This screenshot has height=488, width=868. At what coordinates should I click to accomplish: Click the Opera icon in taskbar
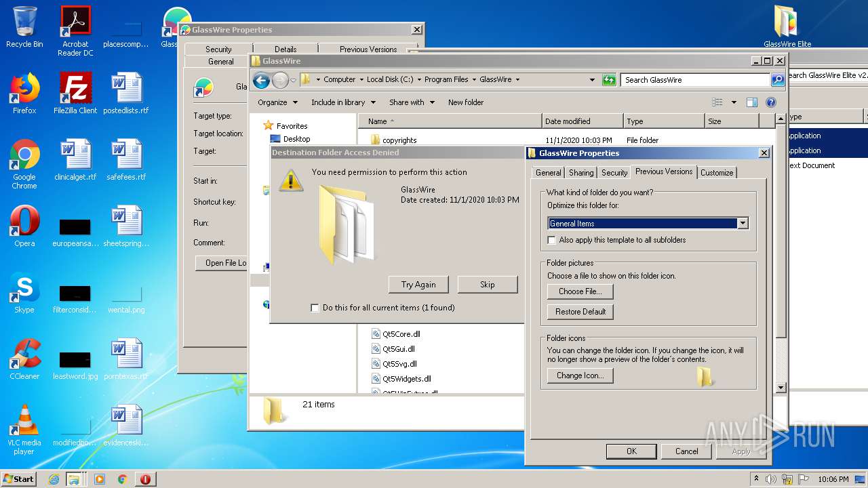[145, 479]
